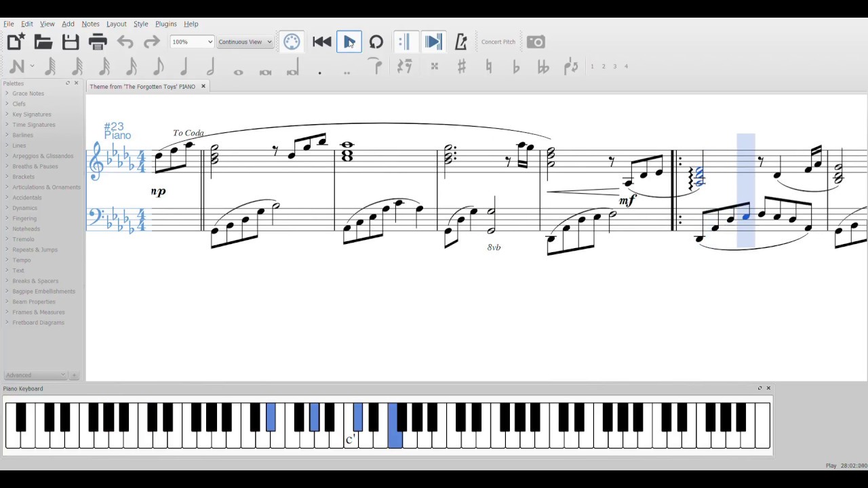This screenshot has height=488, width=868.
Task: Open the Advanced workspace dropdown
Action: coord(35,375)
